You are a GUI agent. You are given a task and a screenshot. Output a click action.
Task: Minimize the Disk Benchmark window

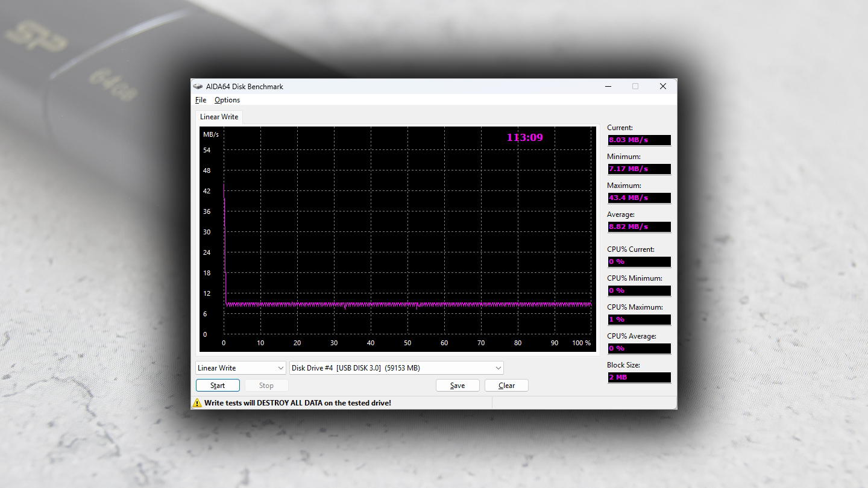coord(608,86)
